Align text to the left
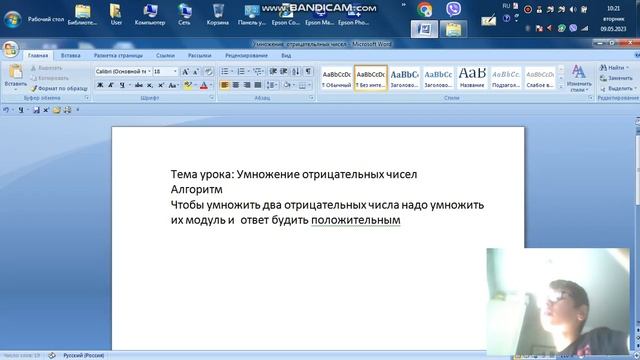 coord(224,85)
